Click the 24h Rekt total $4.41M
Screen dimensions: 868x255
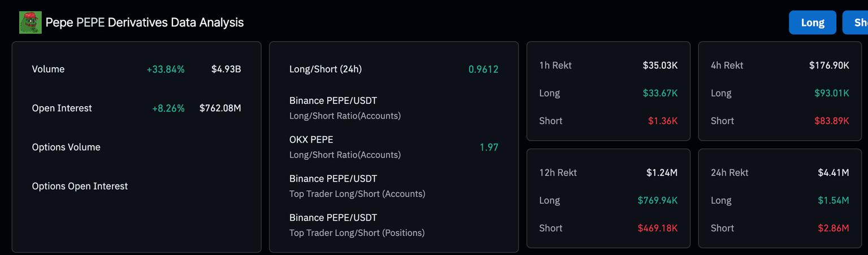pyautogui.click(x=833, y=173)
